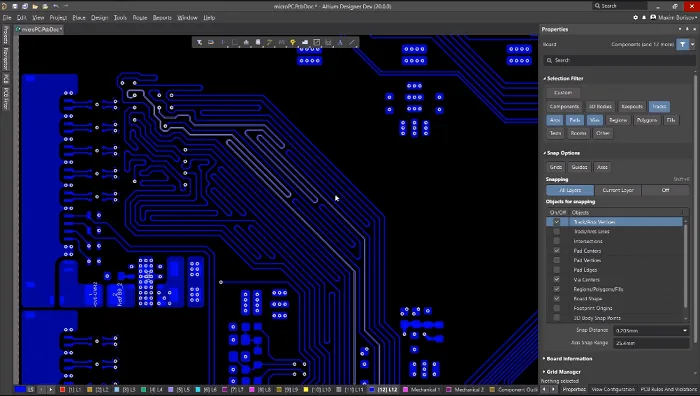The image size is (700, 396).
Task: Click the Custom selection filter button
Action: point(563,92)
